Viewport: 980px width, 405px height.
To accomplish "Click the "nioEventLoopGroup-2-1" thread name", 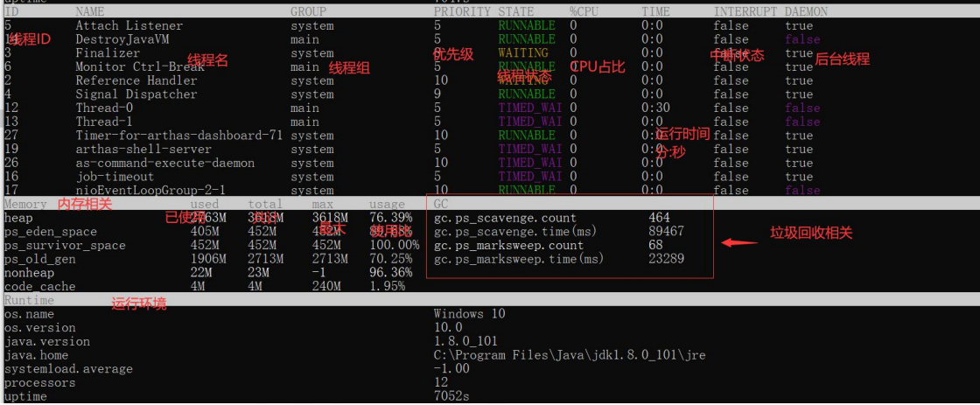I will [x=150, y=190].
